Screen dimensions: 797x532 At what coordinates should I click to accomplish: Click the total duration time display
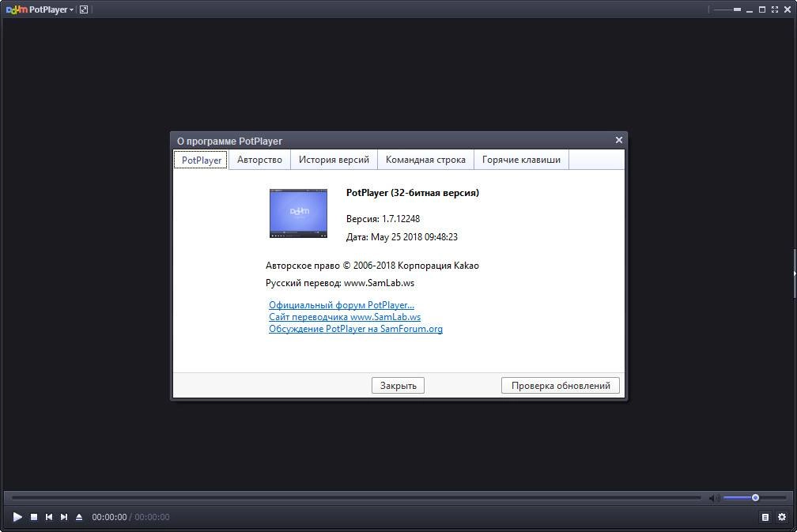coord(152,517)
